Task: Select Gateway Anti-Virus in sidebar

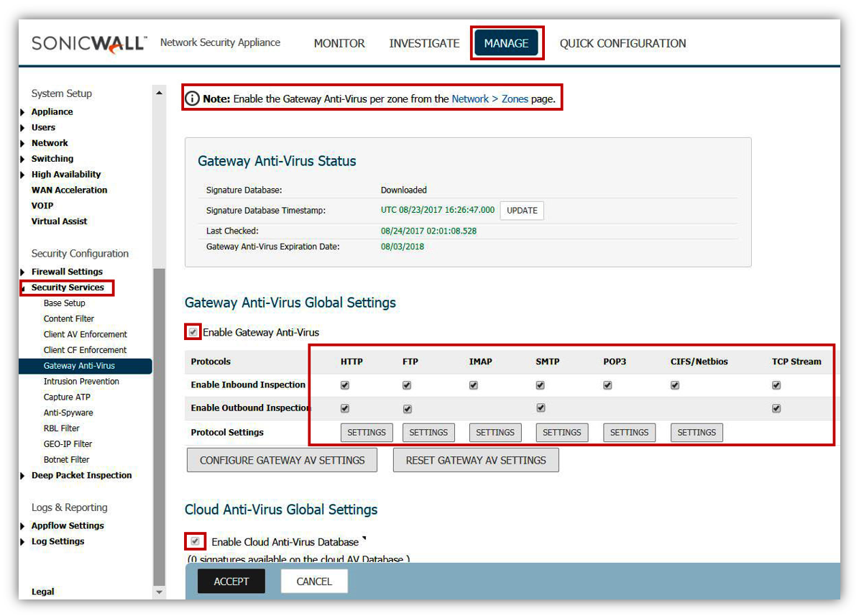Action: tap(86, 366)
